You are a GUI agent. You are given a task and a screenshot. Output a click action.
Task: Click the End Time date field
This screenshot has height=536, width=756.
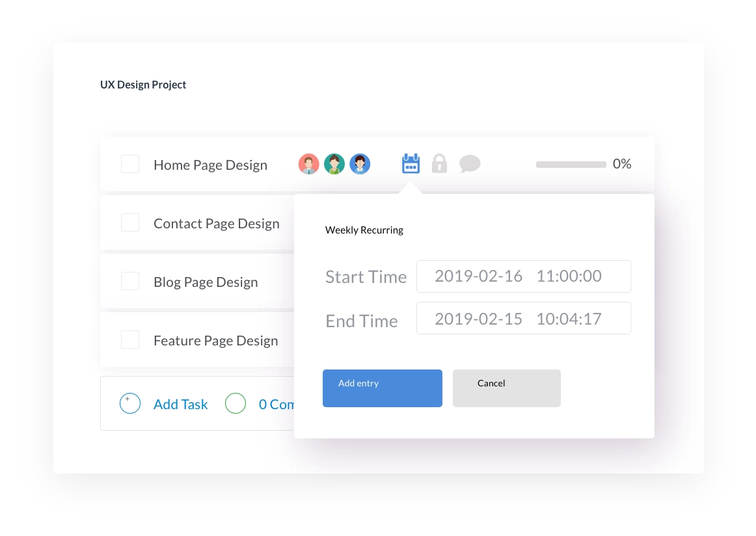tap(523, 318)
